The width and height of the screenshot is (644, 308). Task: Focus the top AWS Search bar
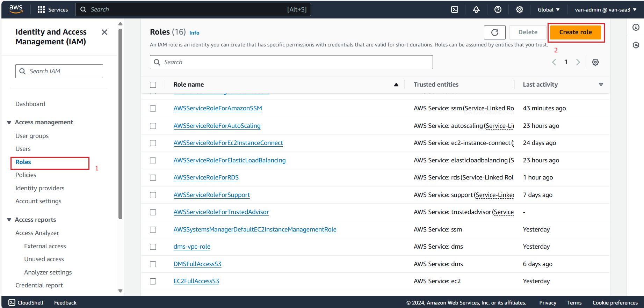point(193,9)
